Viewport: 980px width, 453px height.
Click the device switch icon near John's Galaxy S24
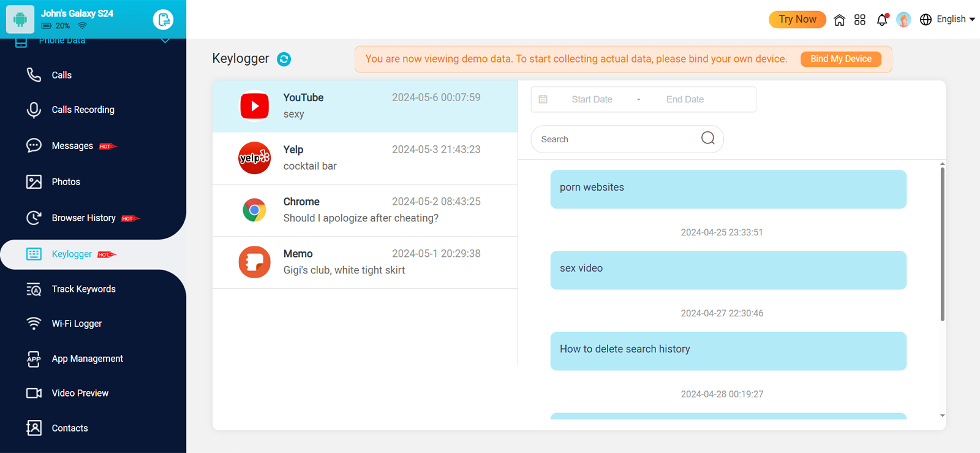click(x=163, y=20)
